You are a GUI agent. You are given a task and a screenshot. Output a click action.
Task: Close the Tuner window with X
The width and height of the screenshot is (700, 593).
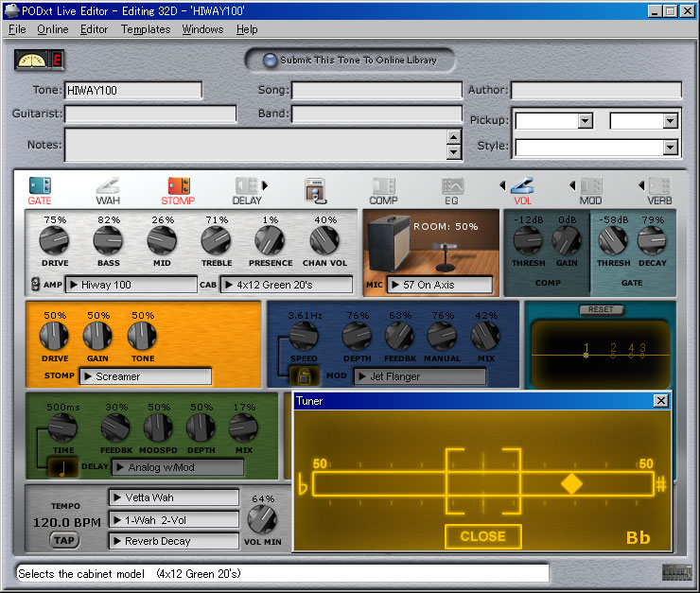click(x=660, y=401)
